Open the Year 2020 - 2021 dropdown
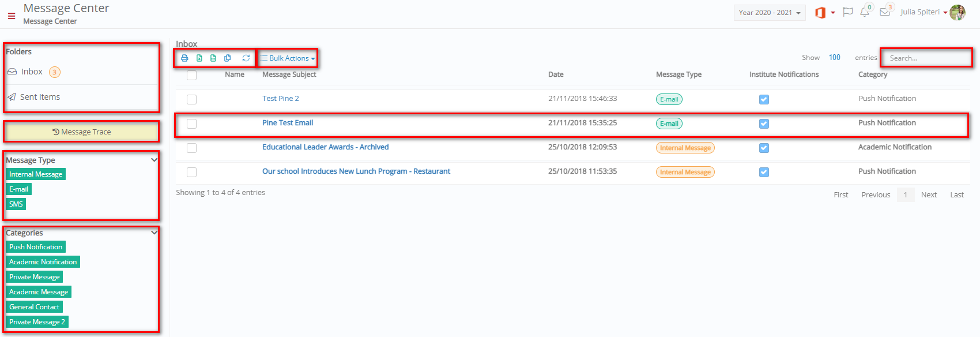Image resolution: width=980 pixels, height=337 pixels. [x=770, y=13]
